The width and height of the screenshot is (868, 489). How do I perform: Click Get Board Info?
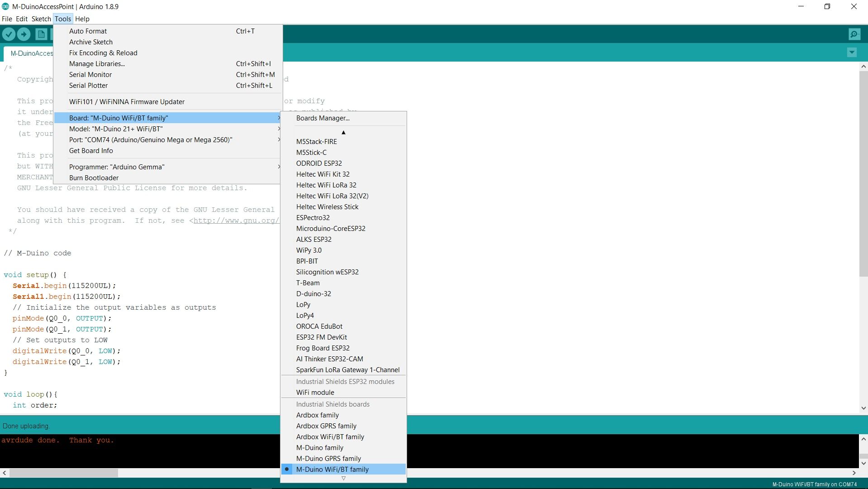click(x=168, y=151)
